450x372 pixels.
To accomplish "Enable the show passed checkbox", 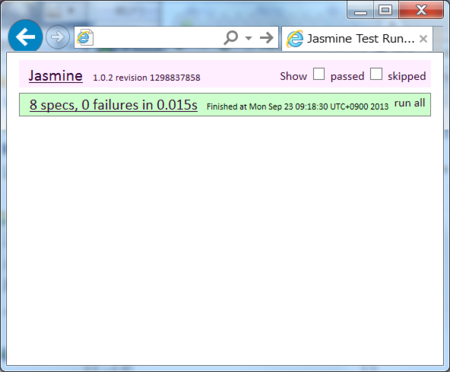I will click(319, 74).
